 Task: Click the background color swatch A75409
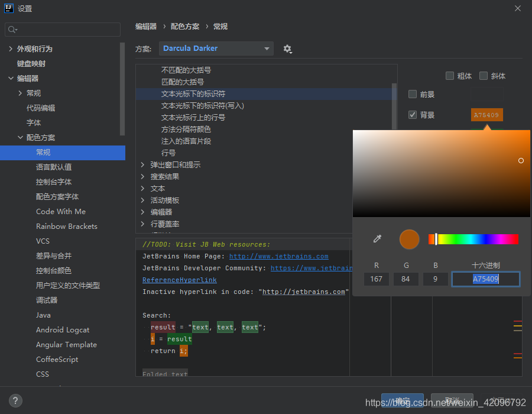[487, 115]
